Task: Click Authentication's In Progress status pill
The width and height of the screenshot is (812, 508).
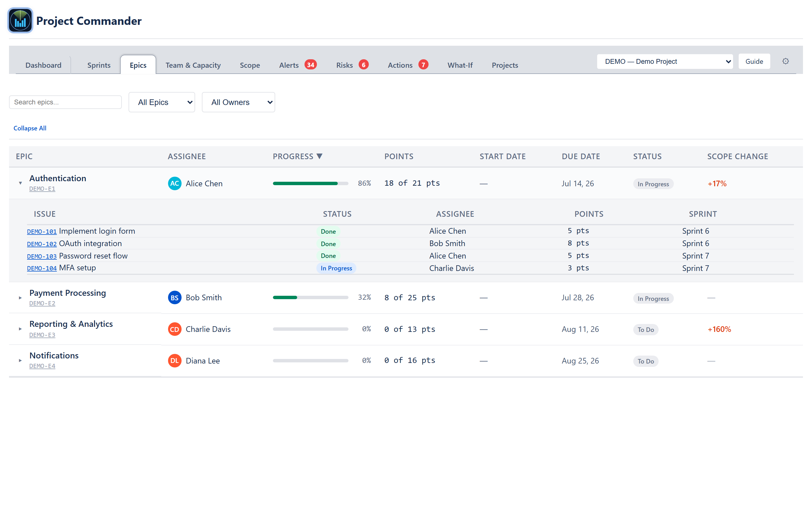Action: coord(653,184)
